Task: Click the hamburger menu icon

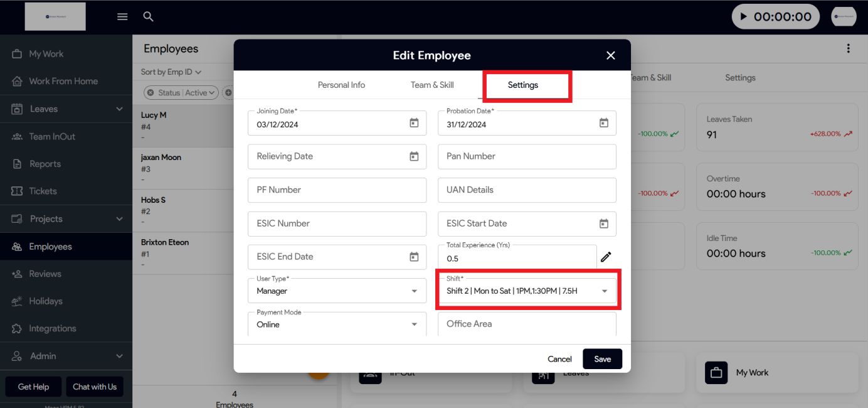Action: [122, 17]
